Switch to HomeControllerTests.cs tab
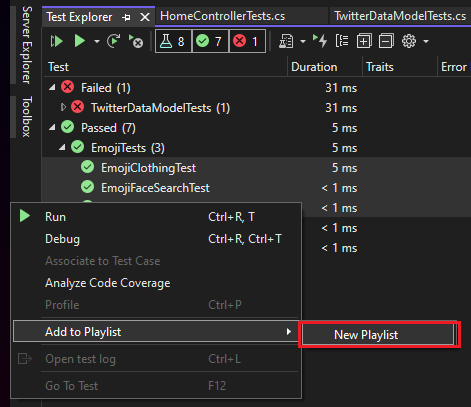The height and width of the screenshot is (407, 471). [223, 16]
